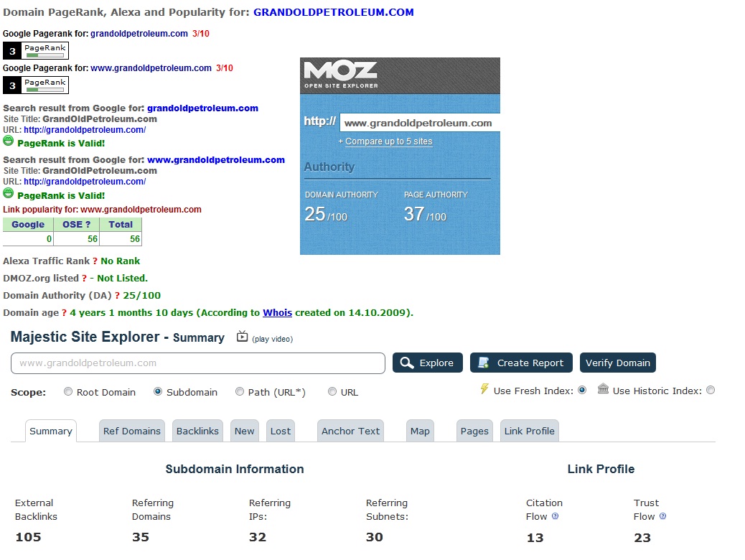This screenshot has height=560, width=745.
Task: Click Referring IPs value 32
Action: point(258,537)
